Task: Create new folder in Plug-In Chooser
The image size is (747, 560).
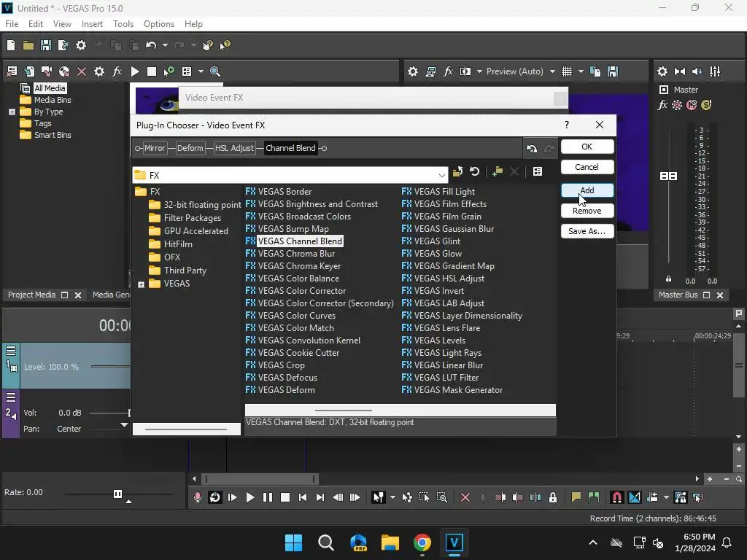Action: point(498,171)
